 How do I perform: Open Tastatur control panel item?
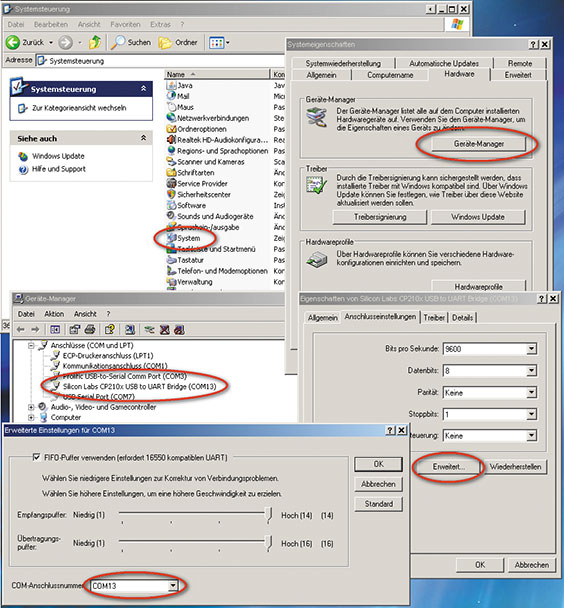(x=185, y=260)
